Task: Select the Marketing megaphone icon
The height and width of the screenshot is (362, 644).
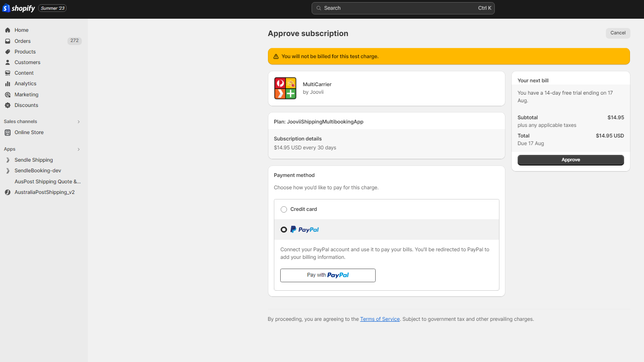Action: point(8,94)
